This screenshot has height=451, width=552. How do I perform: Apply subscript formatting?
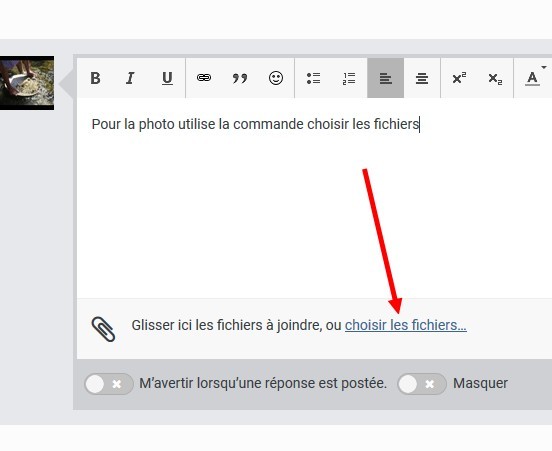point(495,78)
